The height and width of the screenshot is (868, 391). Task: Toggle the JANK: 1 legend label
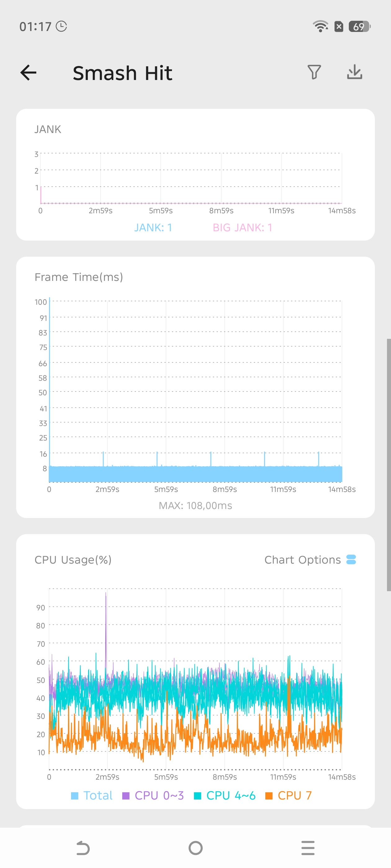(x=153, y=228)
